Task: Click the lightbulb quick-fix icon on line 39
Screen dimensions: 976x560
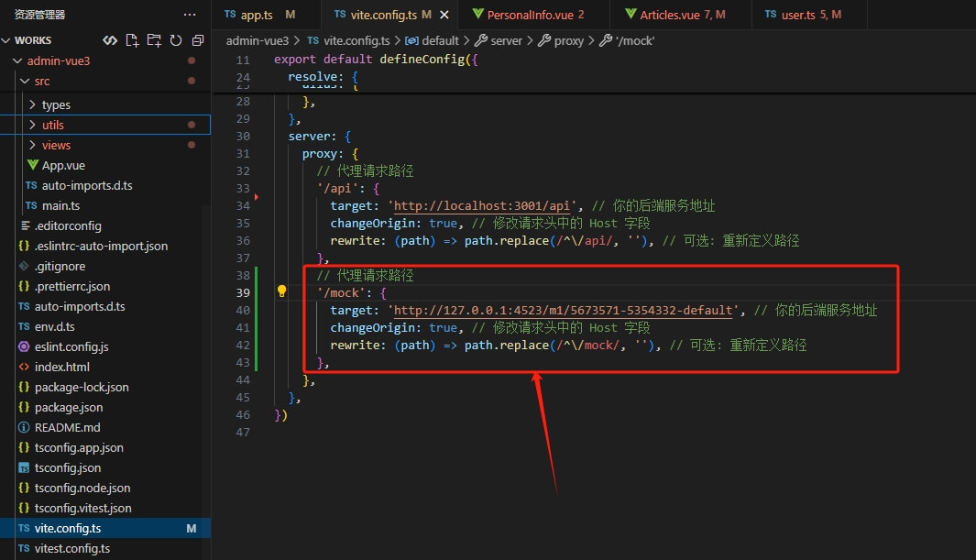Action: 282,291
